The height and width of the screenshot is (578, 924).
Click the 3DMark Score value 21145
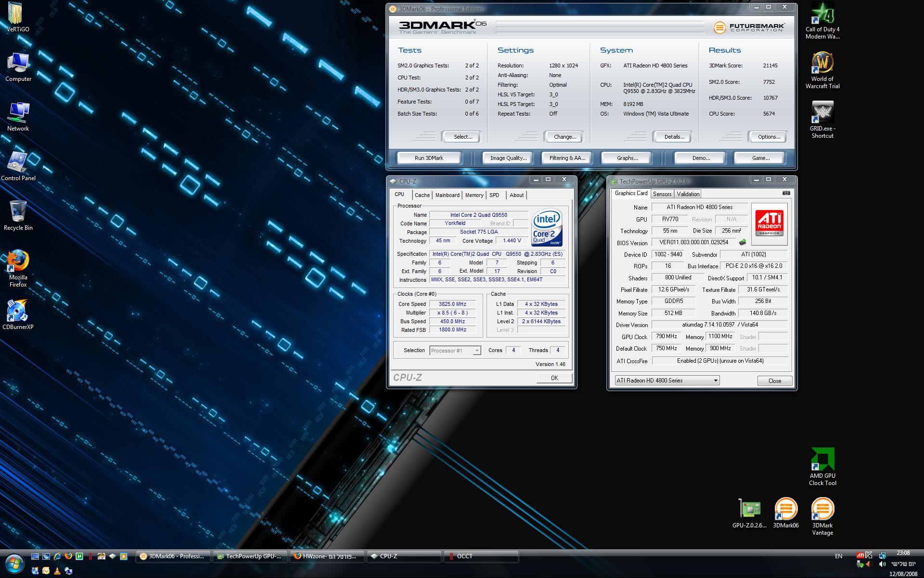[770, 66]
